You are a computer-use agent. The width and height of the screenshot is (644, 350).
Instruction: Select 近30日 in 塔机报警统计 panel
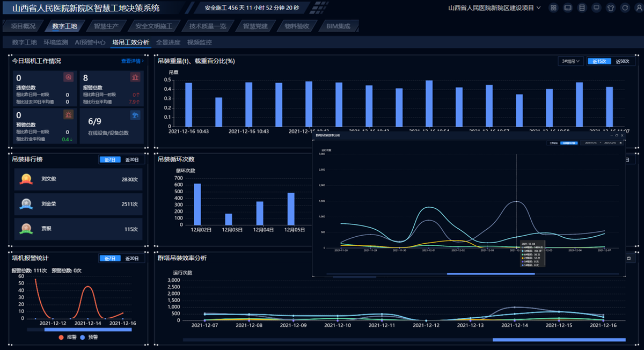point(132,258)
